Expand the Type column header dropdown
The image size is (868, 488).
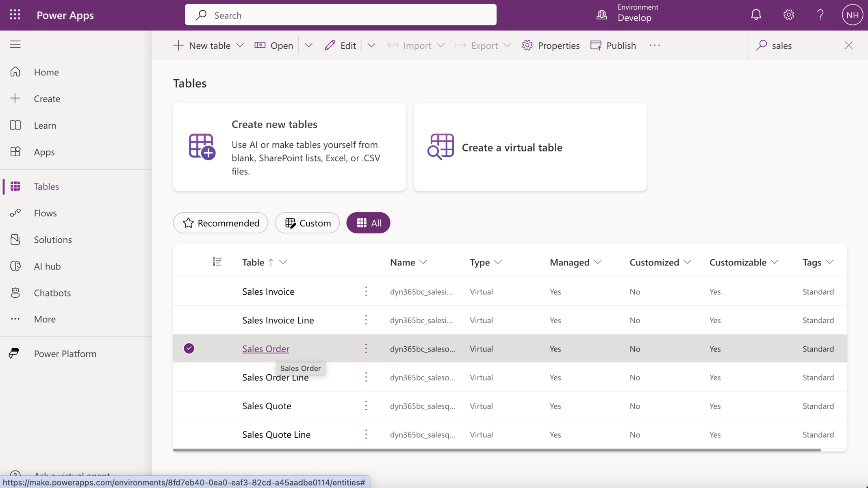click(498, 262)
